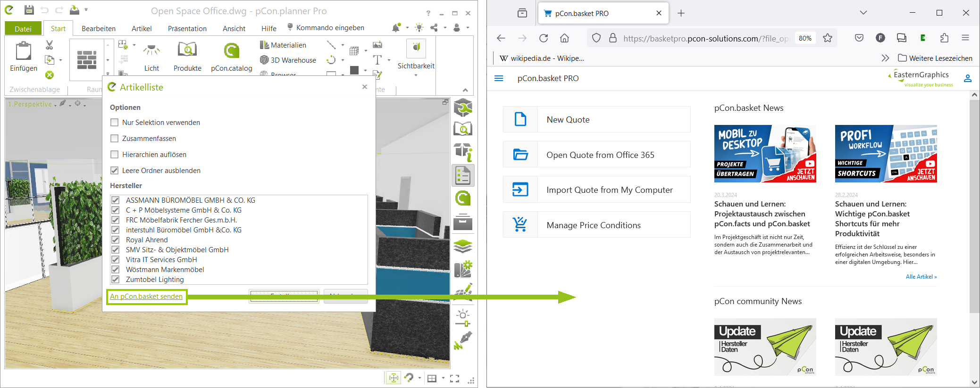Viewport: 980px width, 388px height.
Task: Open the Ansicht ribbon tab
Action: pyautogui.click(x=234, y=28)
